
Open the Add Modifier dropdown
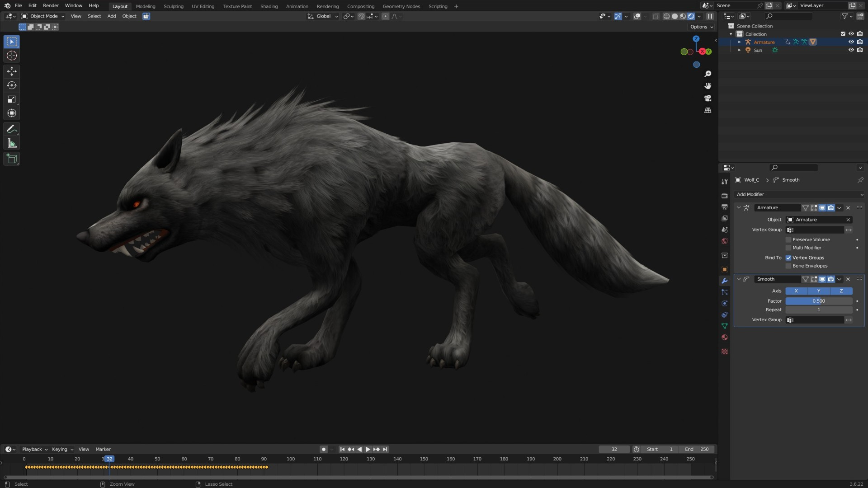(x=799, y=195)
